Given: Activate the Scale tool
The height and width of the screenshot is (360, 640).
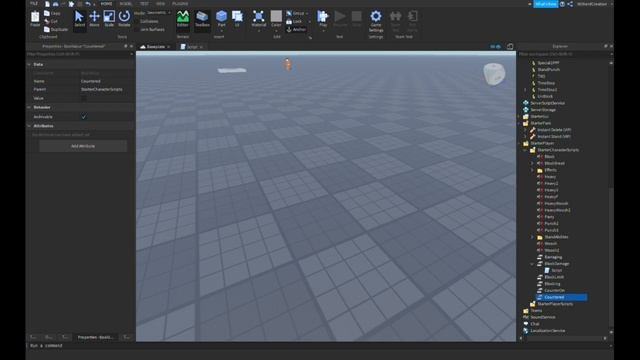Looking at the screenshot, I should [109, 19].
